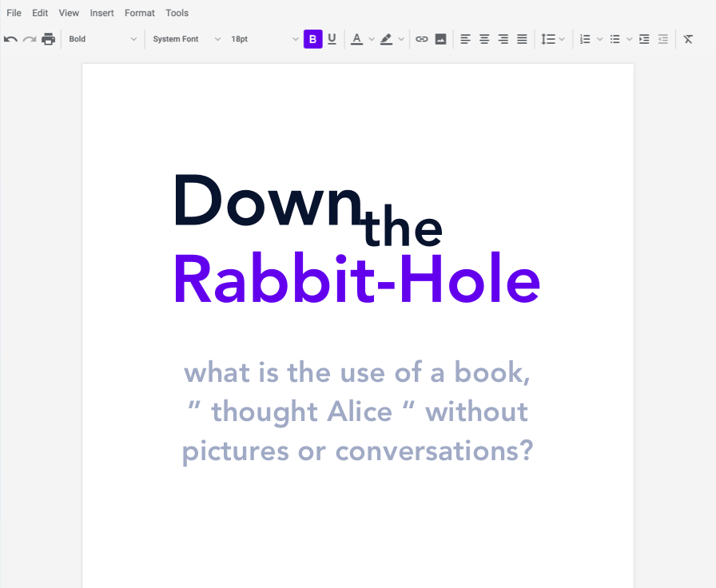Open the paragraph style dropdown showing Bold
716x588 pixels.
(101, 38)
